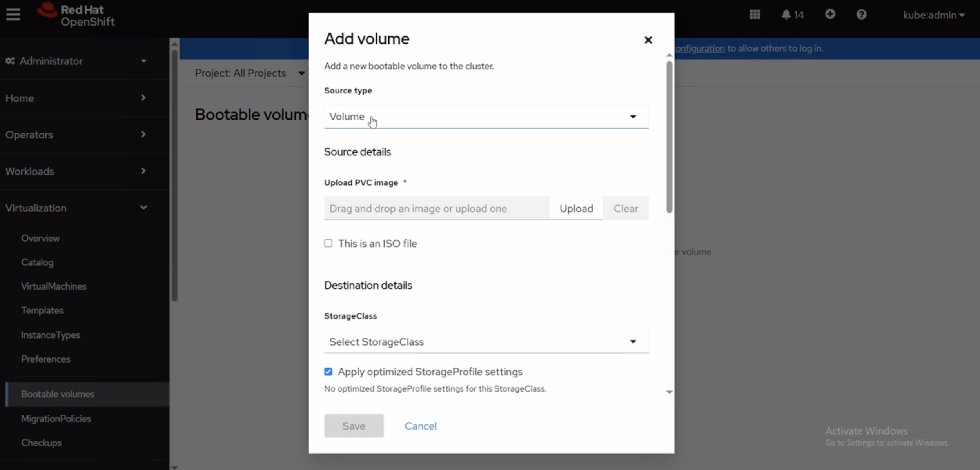The width and height of the screenshot is (980, 470).
Task: Open the Source type Volume dropdown
Action: coord(486,117)
